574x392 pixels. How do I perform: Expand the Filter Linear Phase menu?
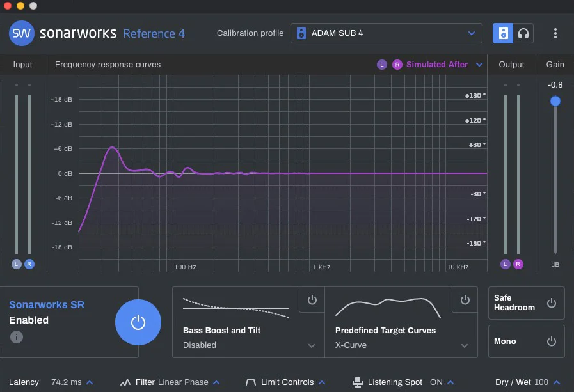point(216,382)
